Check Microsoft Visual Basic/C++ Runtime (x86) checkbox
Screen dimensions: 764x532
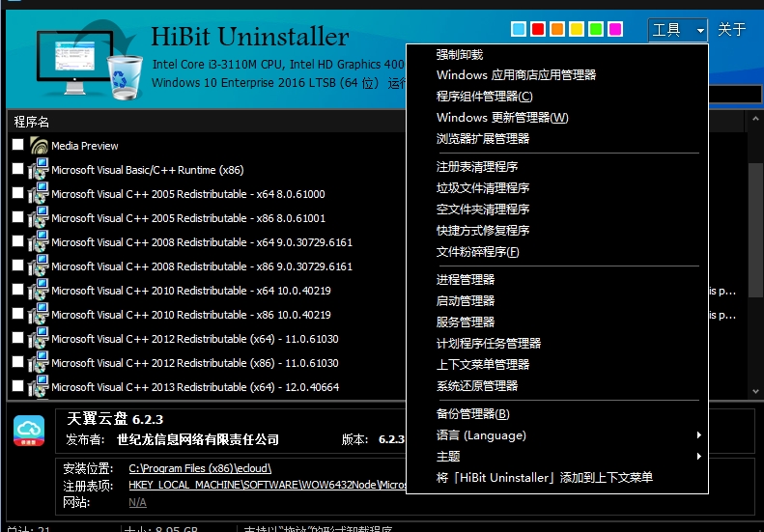click(18, 169)
